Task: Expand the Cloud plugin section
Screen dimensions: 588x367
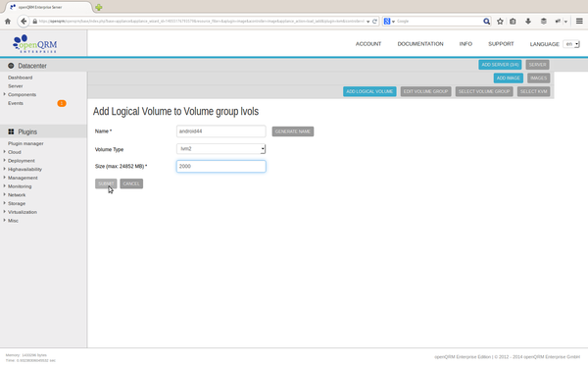Action: (5, 152)
